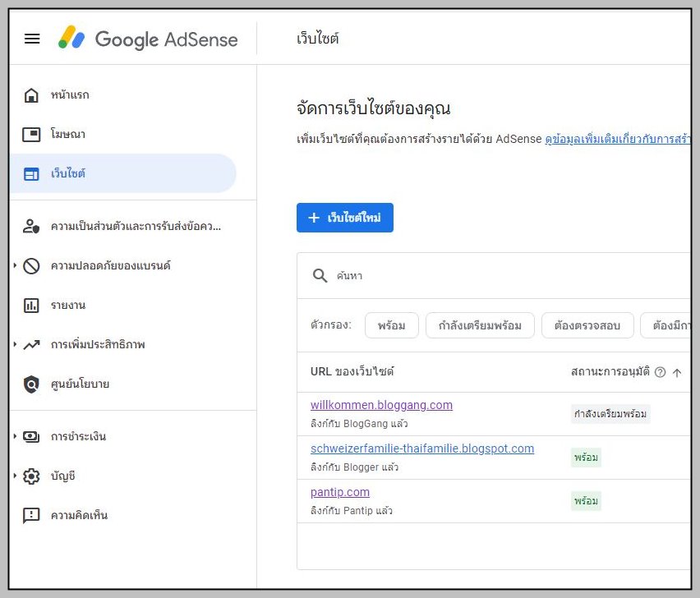
Task: Click the account gear icon
Action: (31, 476)
